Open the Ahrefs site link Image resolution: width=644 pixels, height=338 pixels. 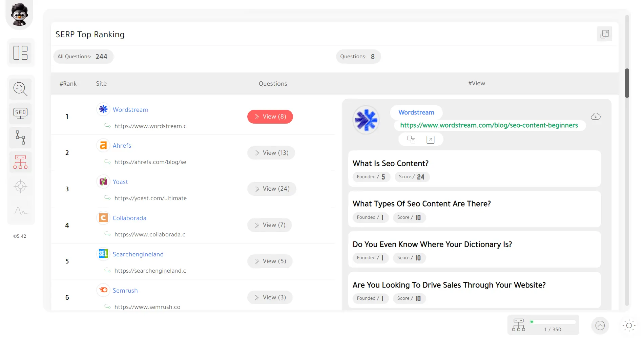tap(122, 145)
